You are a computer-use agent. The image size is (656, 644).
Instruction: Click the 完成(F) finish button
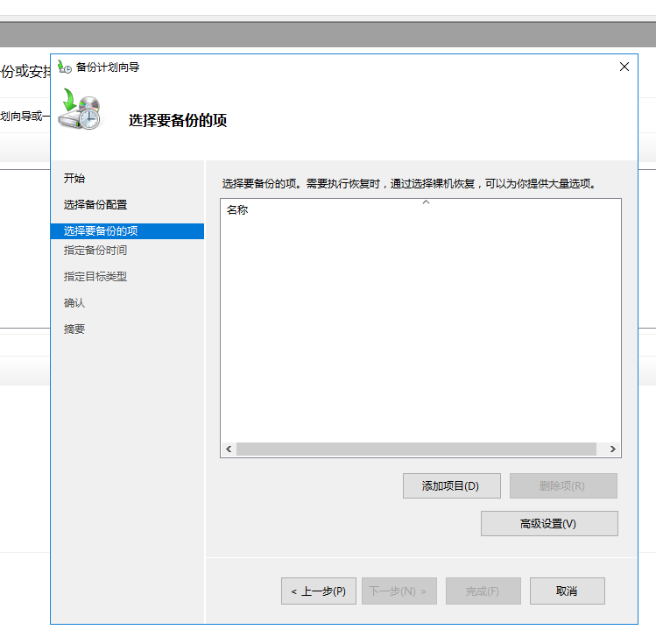(483, 591)
